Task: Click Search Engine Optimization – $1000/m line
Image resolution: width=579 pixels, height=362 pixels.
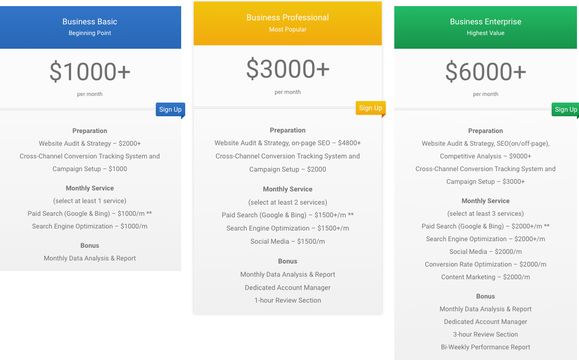Action: click(90, 226)
